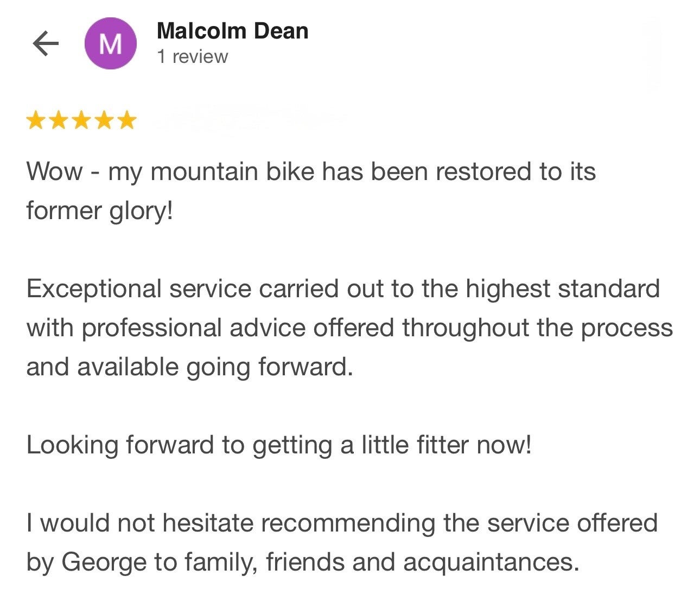Image resolution: width=700 pixels, height=608 pixels.
Task: Select the third rating star
Action: click(81, 120)
